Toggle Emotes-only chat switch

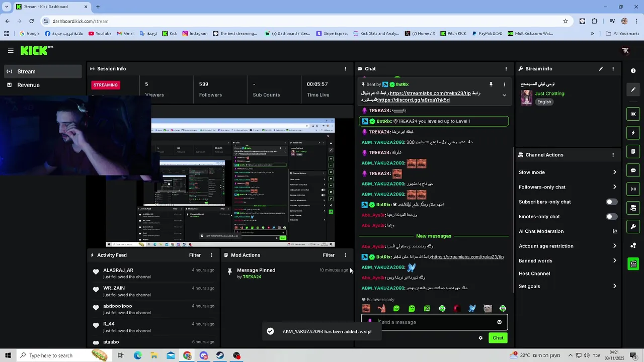pos(611,217)
